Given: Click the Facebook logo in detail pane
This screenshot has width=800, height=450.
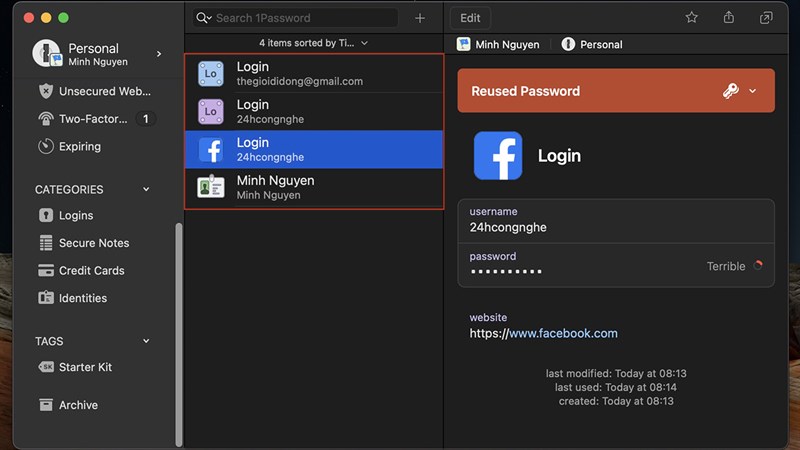Looking at the screenshot, I should [x=497, y=156].
